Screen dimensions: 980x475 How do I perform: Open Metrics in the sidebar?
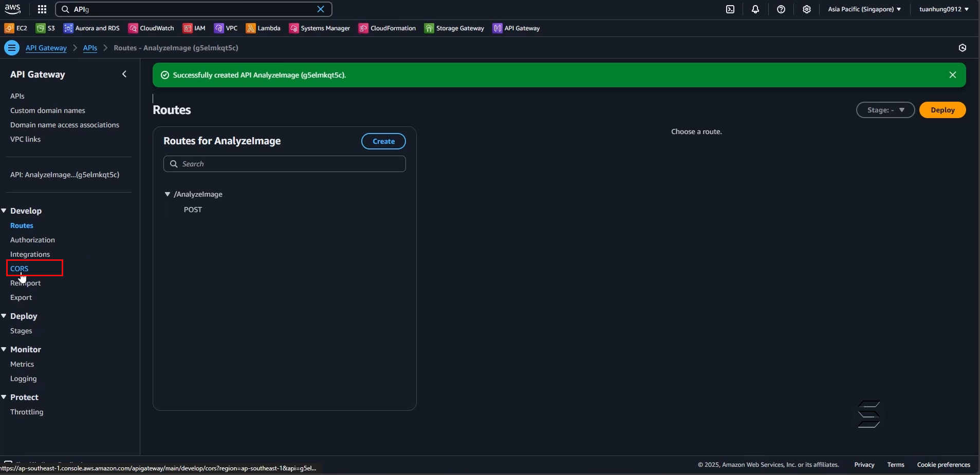point(22,364)
